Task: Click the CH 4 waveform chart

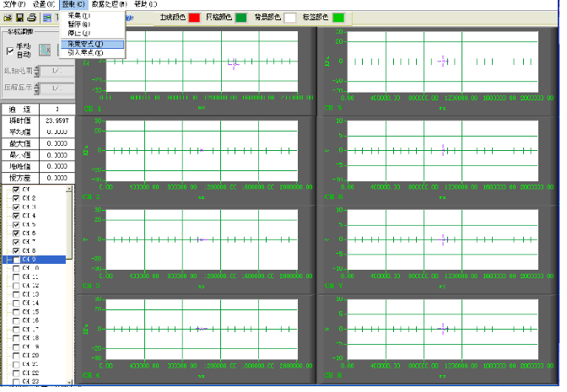Action: [x=202, y=330]
